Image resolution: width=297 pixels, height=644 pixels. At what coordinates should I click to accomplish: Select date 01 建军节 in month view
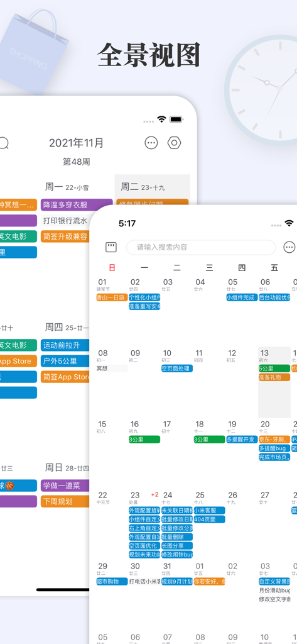(x=103, y=285)
